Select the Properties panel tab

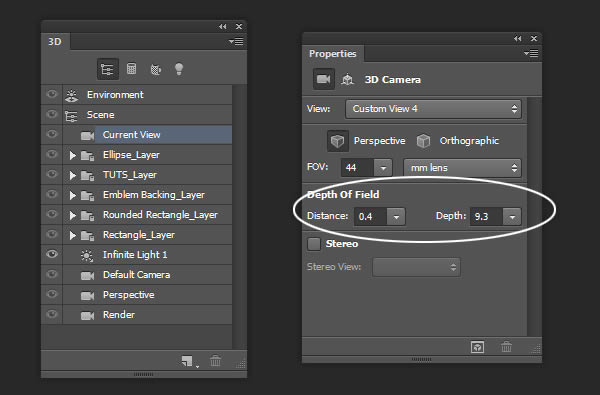click(333, 54)
